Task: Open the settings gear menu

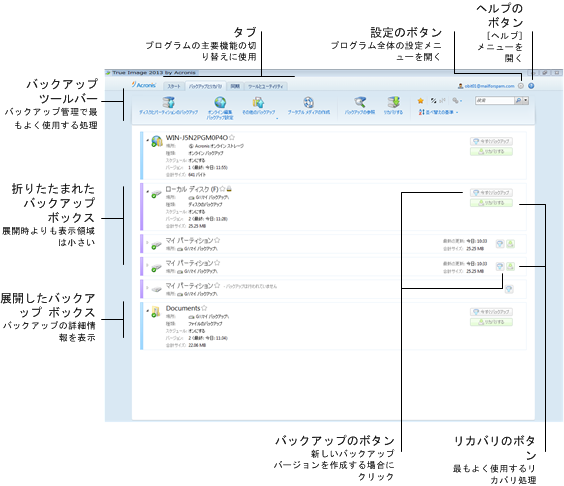Action: pos(521,86)
